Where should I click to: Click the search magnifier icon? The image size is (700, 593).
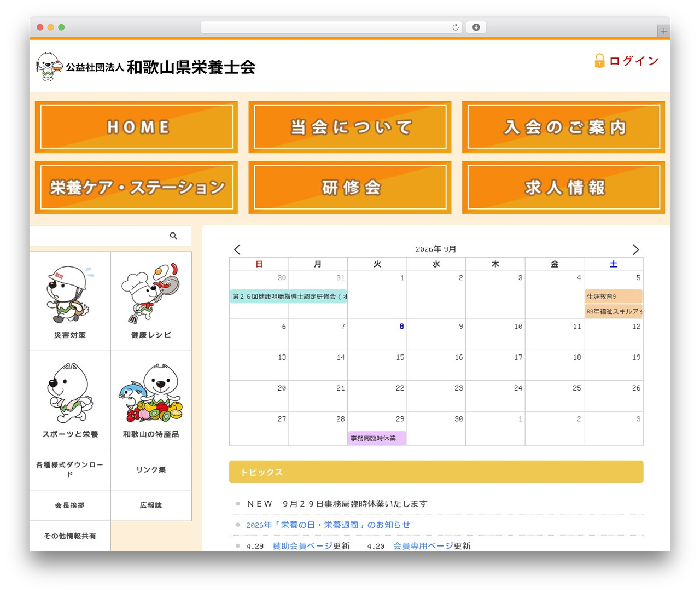click(173, 236)
